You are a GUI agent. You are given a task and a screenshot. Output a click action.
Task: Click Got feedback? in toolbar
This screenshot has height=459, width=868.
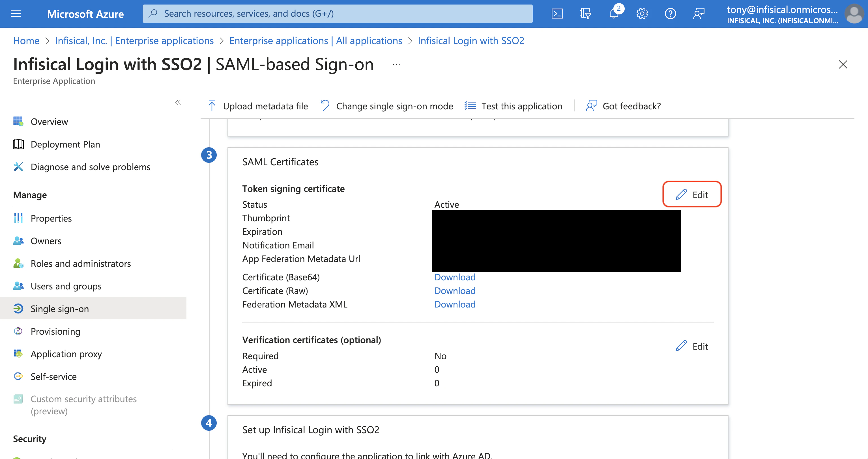coord(623,106)
